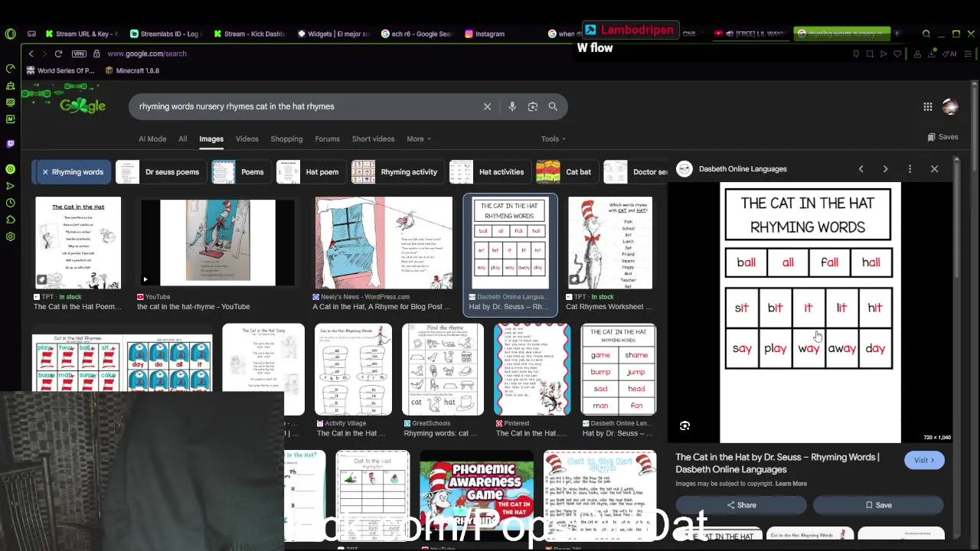
Task: Open GX Cleaner in the sidebar
Action: [10, 86]
